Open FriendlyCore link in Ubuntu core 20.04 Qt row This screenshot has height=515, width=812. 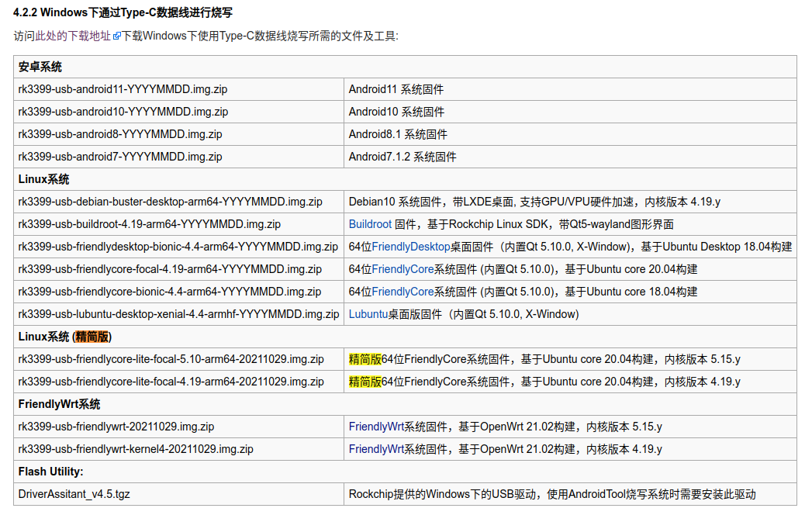(403, 269)
